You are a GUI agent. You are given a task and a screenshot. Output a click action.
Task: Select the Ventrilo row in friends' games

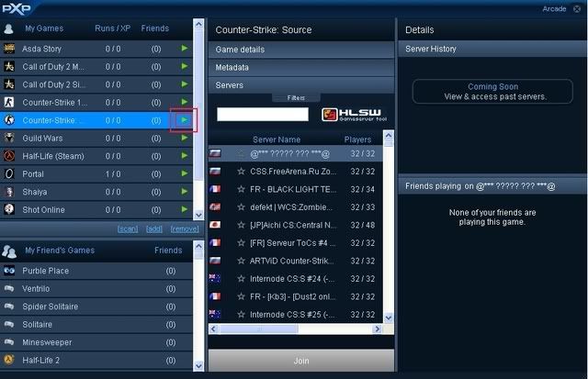coord(96,289)
